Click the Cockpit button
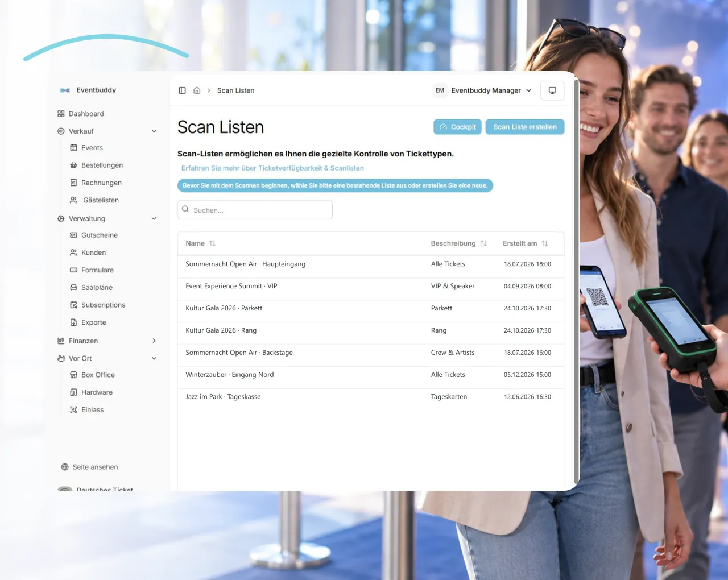The image size is (728, 580). click(458, 127)
